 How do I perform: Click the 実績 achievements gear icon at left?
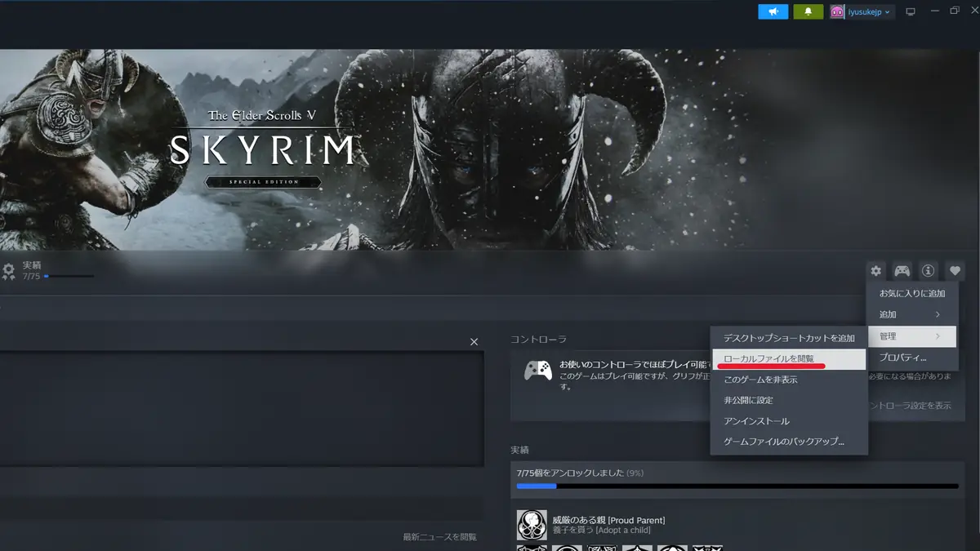tap(8, 271)
